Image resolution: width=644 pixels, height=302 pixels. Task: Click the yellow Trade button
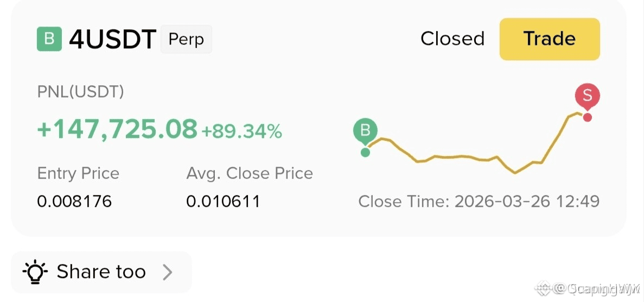click(550, 39)
